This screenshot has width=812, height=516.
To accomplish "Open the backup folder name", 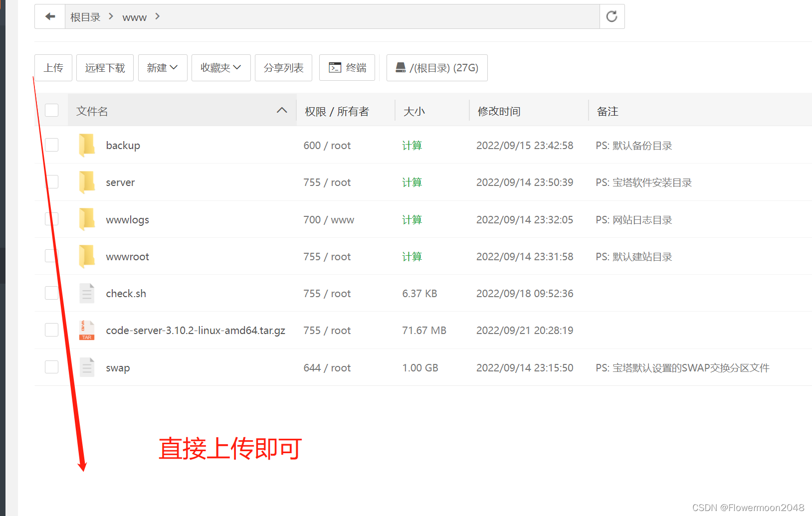I will (123, 146).
